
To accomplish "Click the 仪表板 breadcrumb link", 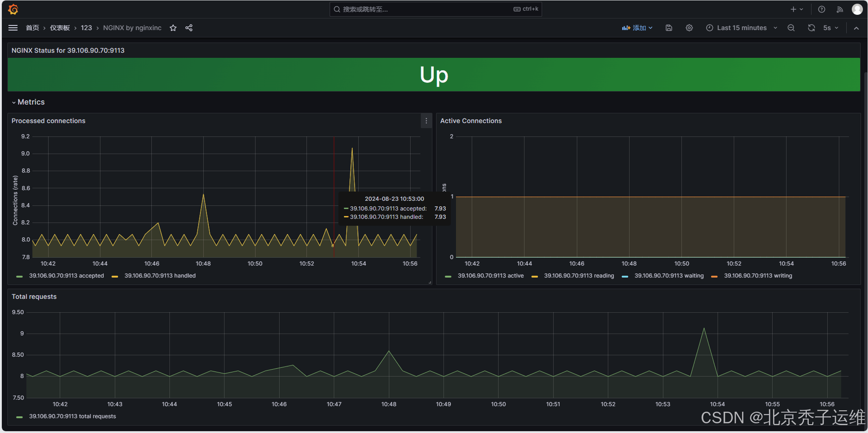I will pos(60,28).
